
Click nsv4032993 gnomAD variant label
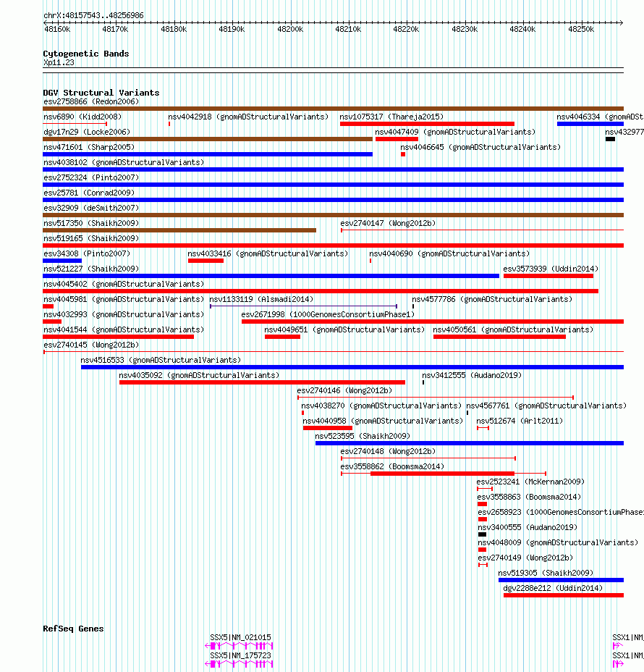(x=124, y=314)
